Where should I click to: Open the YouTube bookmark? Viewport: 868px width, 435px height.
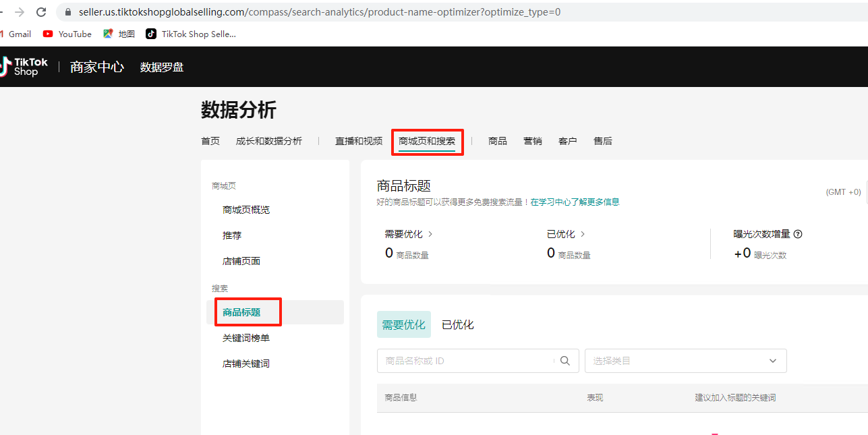[67, 34]
